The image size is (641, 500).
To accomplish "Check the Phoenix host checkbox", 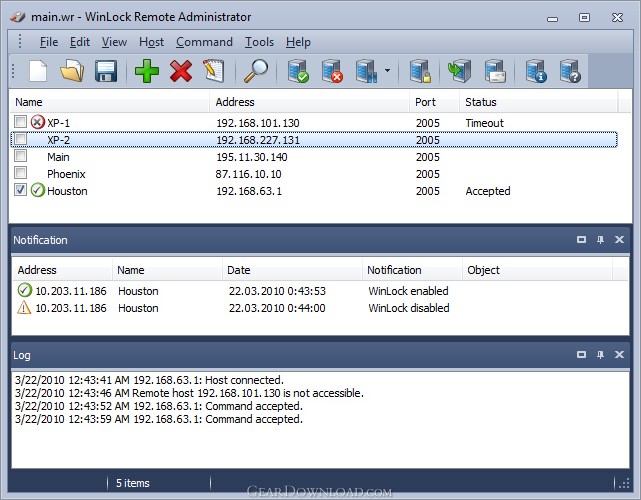I will (20, 173).
